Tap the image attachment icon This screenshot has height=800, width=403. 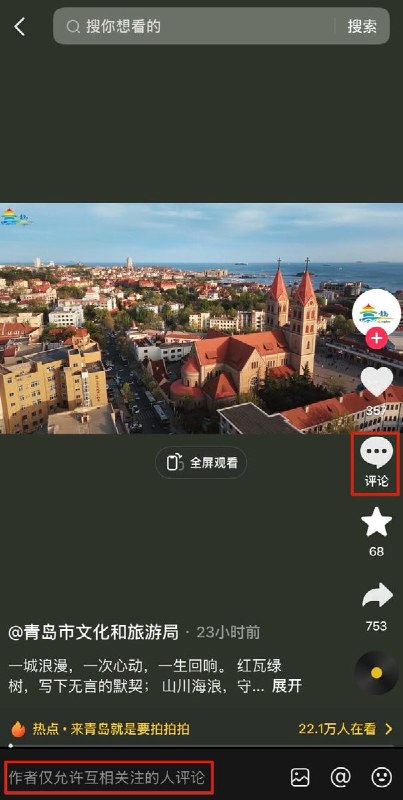pyautogui.click(x=300, y=777)
